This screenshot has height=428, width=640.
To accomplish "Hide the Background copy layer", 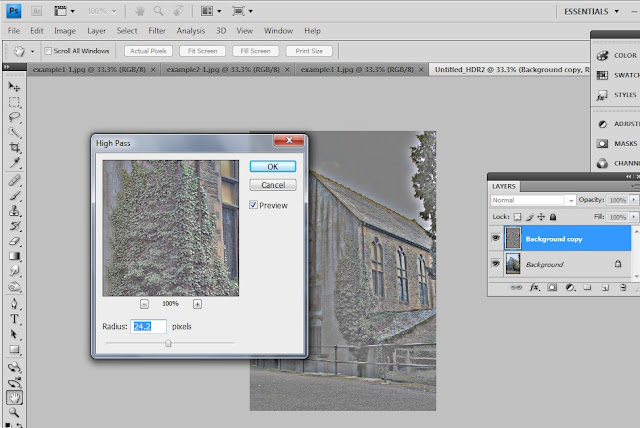I will click(x=496, y=239).
